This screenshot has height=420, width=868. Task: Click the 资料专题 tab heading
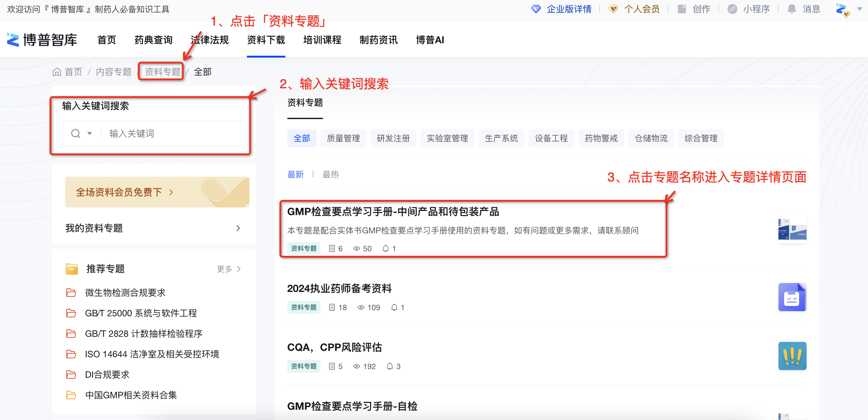click(305, 103)
